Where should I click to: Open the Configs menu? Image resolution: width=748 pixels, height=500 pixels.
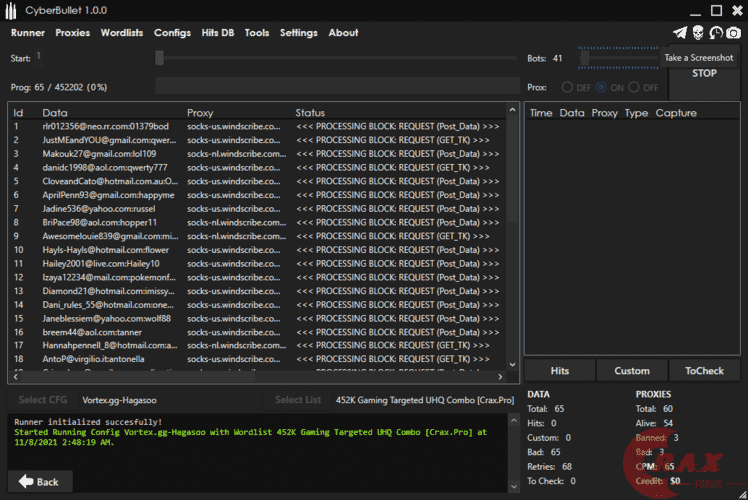pyautogui.click(x=172, y=33)
